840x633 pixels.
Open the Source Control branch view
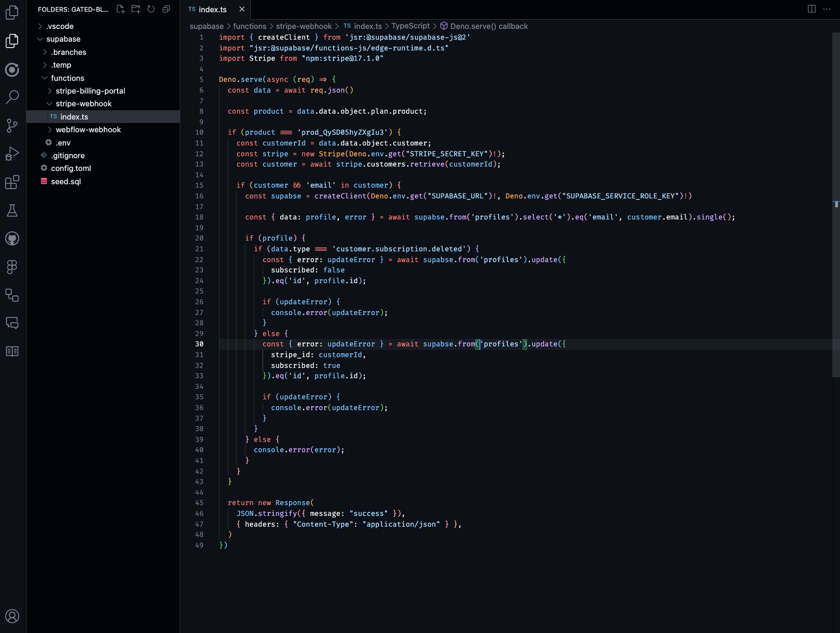click(x=12, y=126)
